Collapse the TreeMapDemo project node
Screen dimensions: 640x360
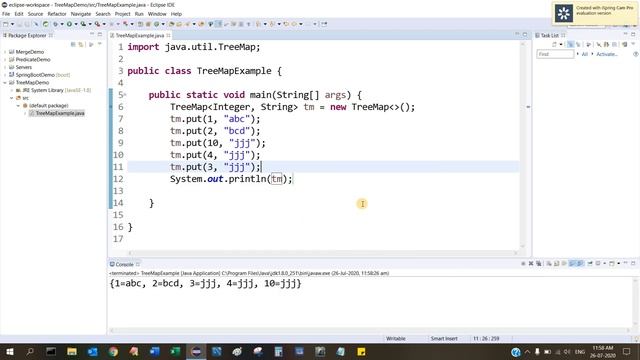(x=5, y=82)
